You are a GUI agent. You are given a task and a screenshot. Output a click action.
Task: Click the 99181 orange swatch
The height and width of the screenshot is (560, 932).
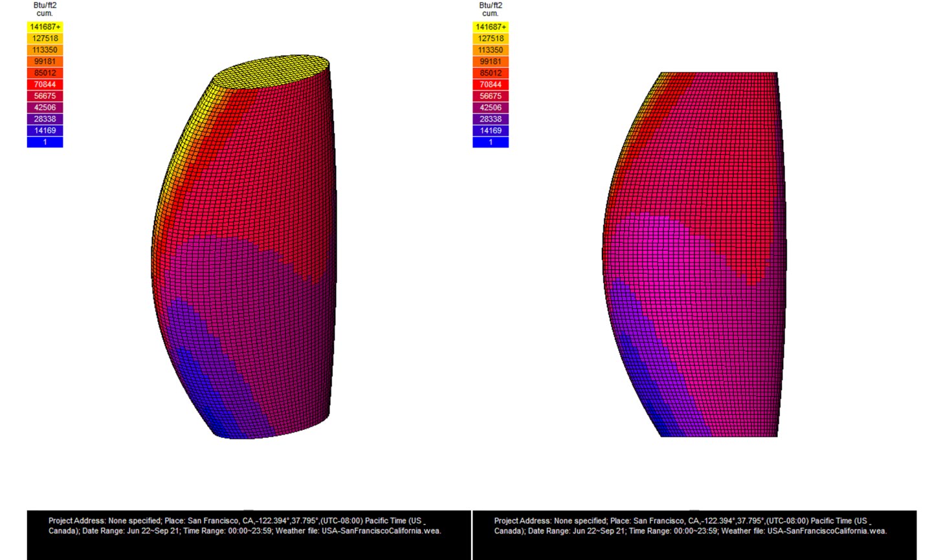click(x=45, y=61)
